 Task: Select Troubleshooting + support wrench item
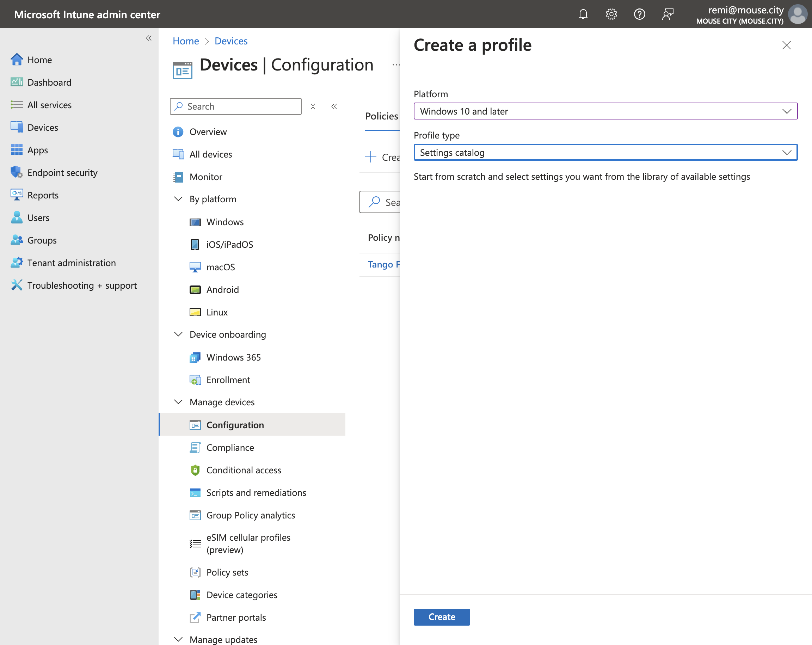tap(74, 285)
